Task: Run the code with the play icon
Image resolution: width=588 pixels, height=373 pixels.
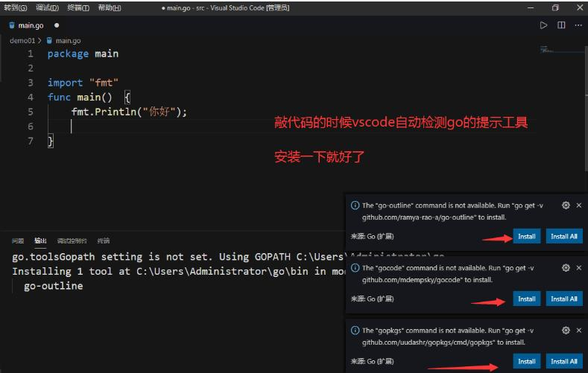Action: (x=543, y=25)
